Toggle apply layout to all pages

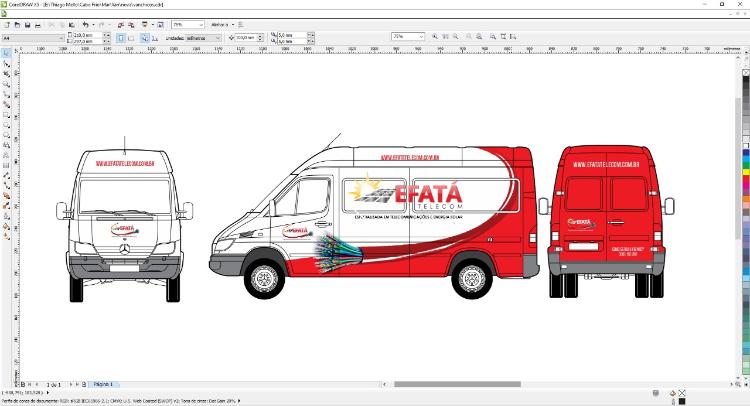144,38
